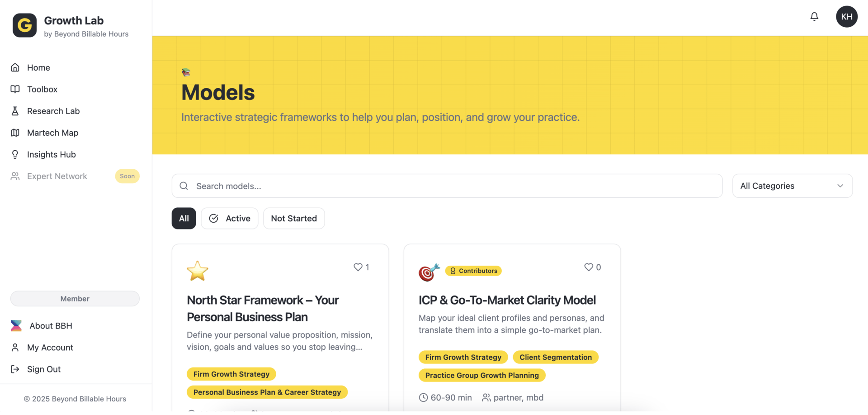Click the Sign Out icon
868x415 pixels.
pos(15,369)
